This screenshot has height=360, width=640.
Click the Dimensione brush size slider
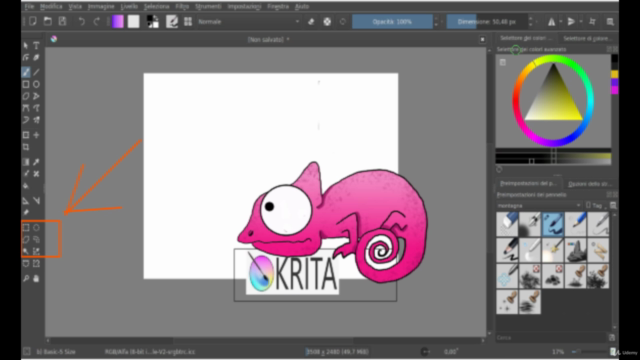487,22
